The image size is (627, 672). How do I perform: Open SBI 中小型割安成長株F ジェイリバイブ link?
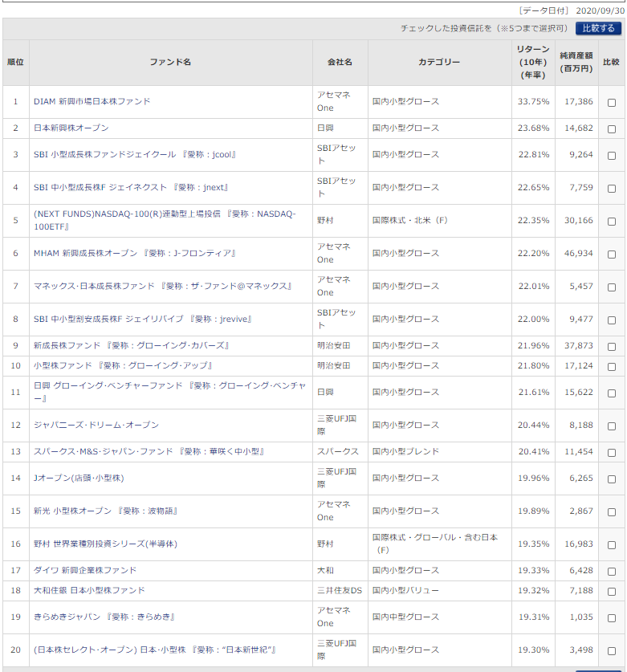tap(142, 320)
